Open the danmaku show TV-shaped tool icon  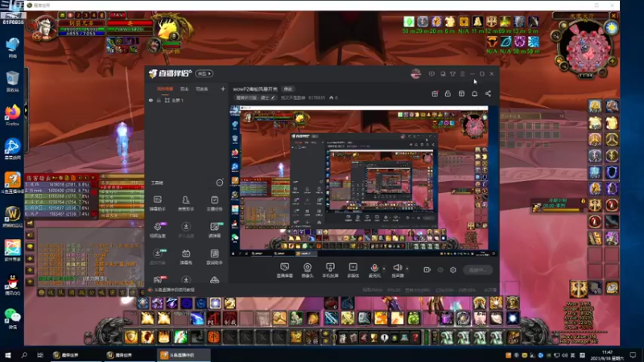[x=186, y=257]
